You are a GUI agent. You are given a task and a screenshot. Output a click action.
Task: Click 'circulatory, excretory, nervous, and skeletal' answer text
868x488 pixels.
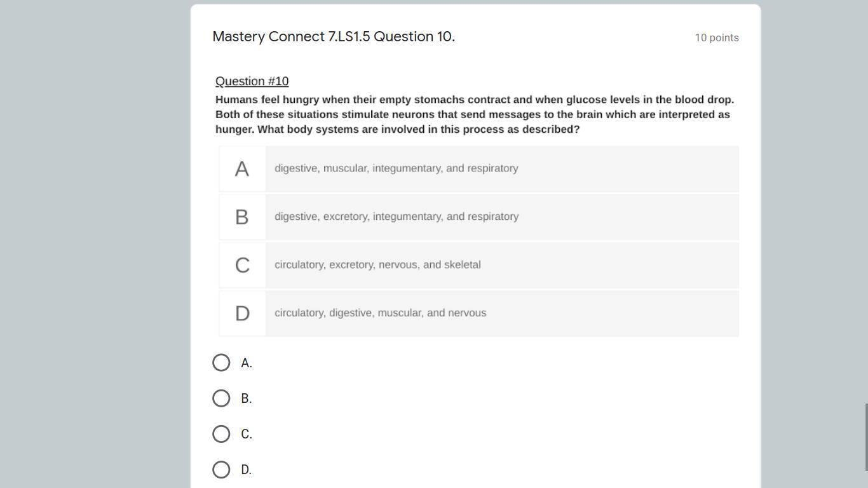tap(377, 265)
